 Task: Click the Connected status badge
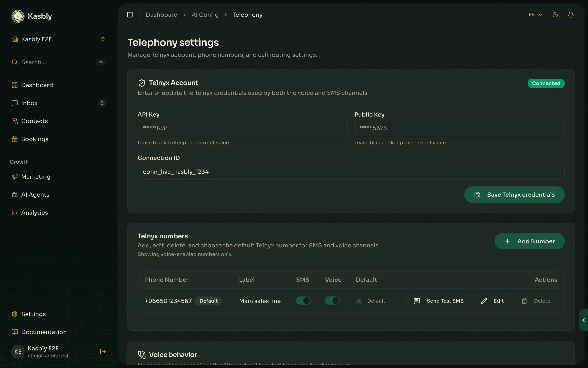click(546, 83)
